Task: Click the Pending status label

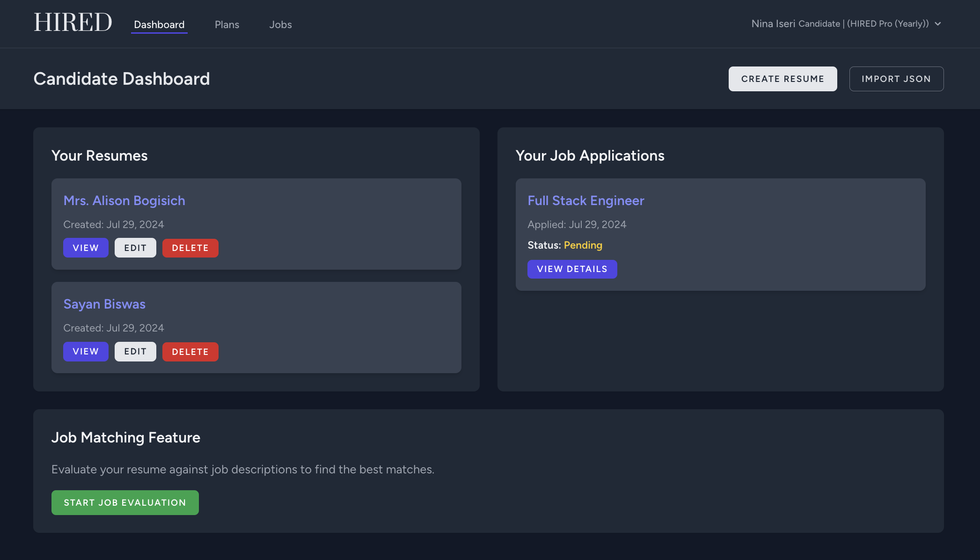Action: click(x=583, y=245)
